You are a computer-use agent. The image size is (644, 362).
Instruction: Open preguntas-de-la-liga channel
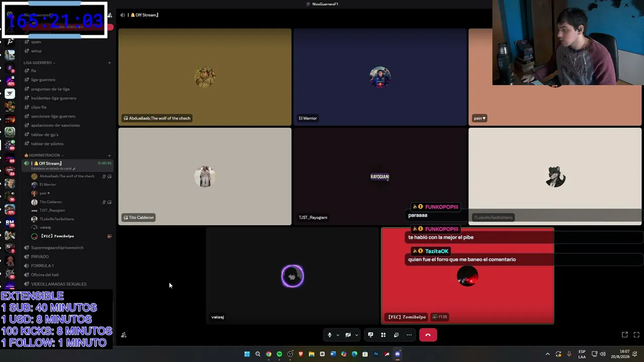click(67, 89)
